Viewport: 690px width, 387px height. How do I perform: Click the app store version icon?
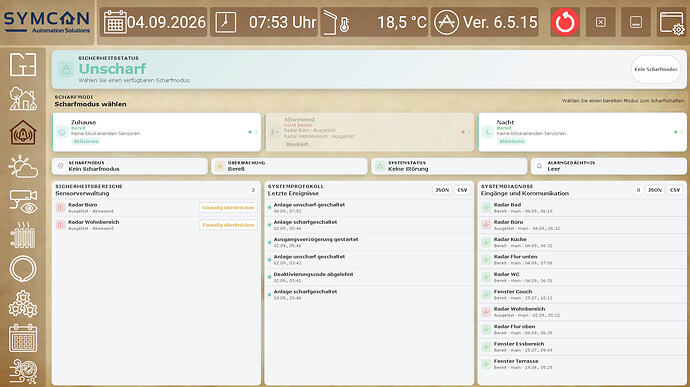point(446,22)
